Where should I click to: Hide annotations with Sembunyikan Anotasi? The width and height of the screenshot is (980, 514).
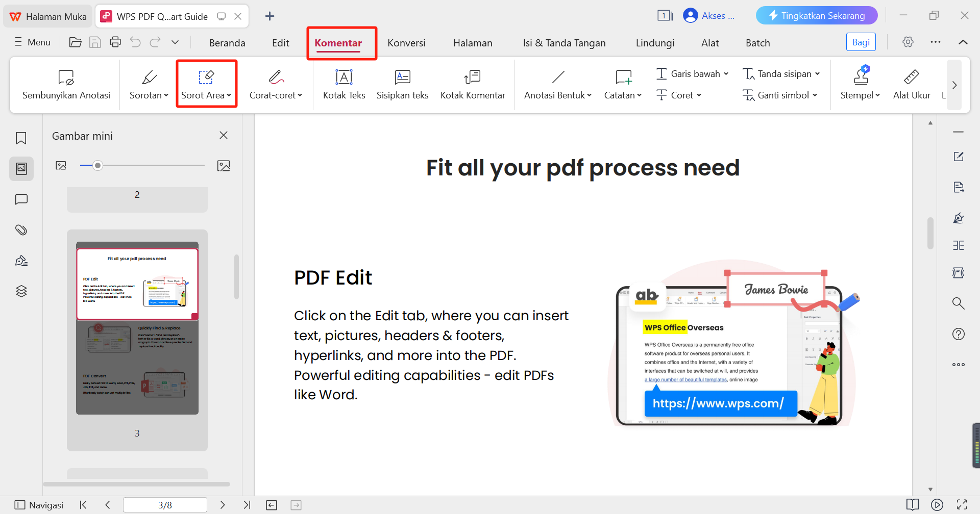point(65,84)
